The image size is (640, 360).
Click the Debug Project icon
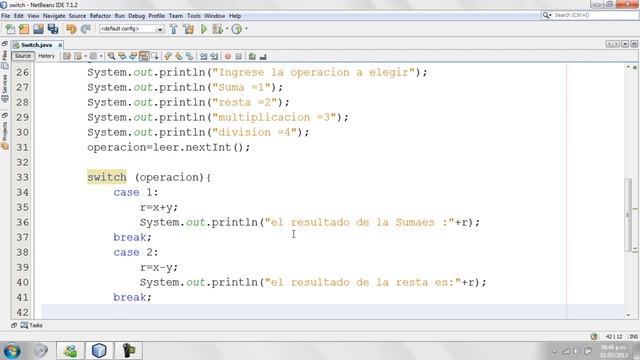tap(218, 29)
